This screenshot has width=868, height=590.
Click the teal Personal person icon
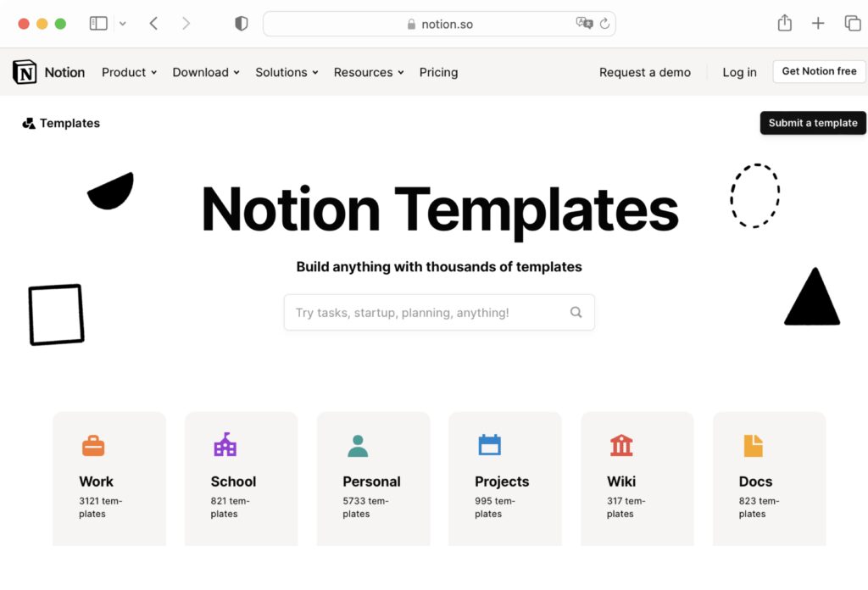[358, 446]
